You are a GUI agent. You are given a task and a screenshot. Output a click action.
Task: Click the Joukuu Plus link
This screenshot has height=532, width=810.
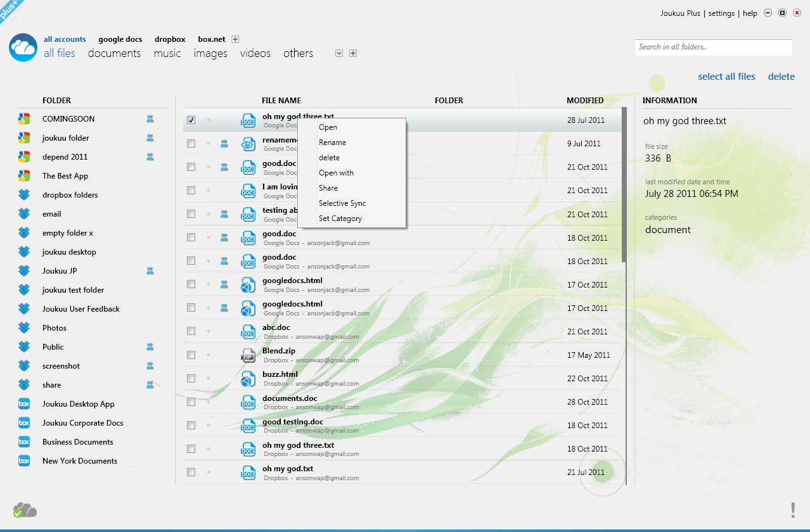point(681,13)
